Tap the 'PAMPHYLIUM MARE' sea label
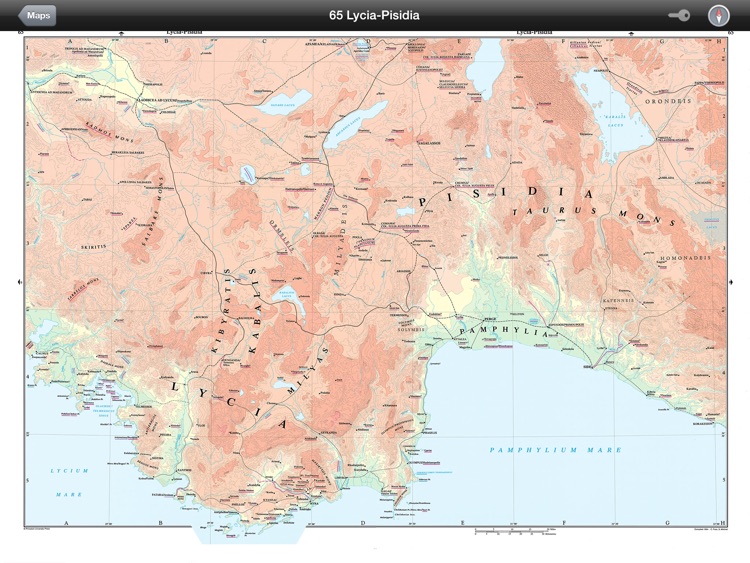750x563 pixels. click(555, 450)
